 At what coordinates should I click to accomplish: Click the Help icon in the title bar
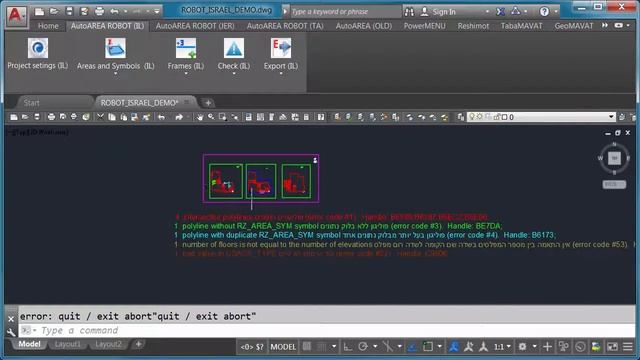click(544, 11)
